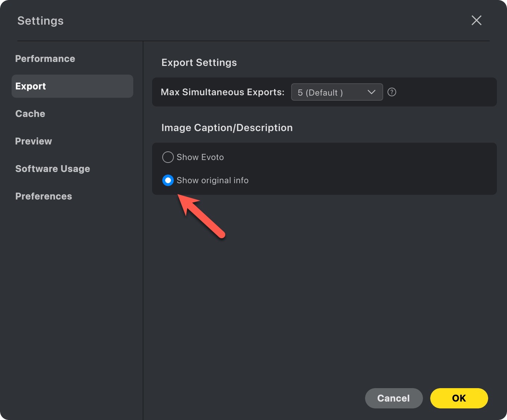Open Software Usage settings
Image resolution: width=507 pixels, height=420 pixels.
point(53,169)
